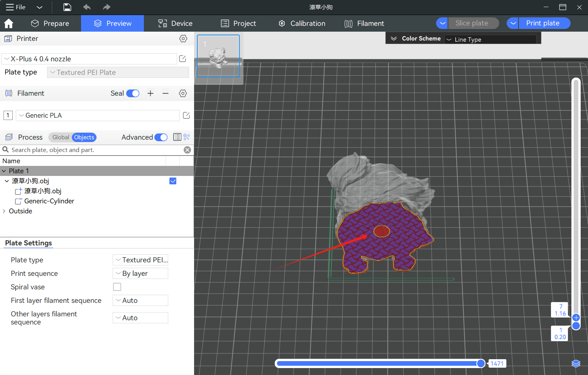This screenshot has width=588, height=375.
Task: Toggle the Seal switch
Action: coord(133,93)
